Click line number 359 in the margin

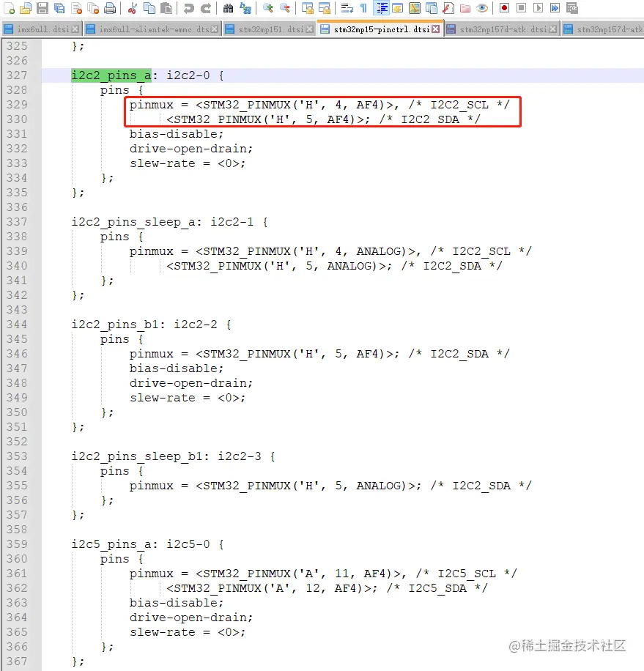[x=17, y=544]
